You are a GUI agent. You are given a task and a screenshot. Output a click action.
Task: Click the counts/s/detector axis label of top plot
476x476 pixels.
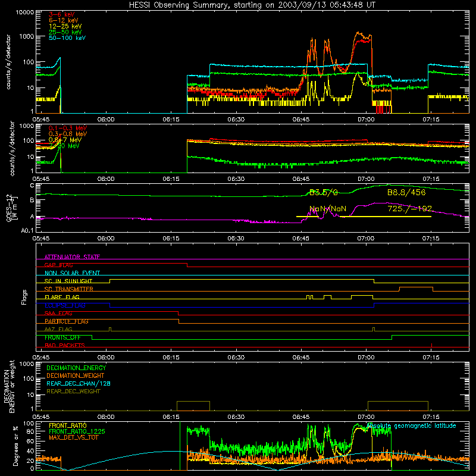pyautogui.click(x=8, y=62)
